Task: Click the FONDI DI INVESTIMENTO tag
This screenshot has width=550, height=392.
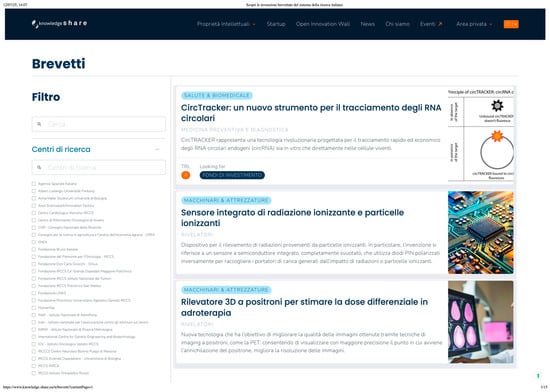Action: pyautogui.click(x=232, y=175)
